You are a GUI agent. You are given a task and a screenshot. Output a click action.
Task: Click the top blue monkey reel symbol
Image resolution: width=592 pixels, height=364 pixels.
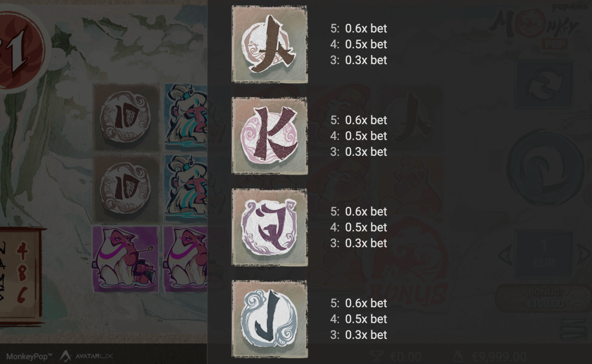pos(186,117)
